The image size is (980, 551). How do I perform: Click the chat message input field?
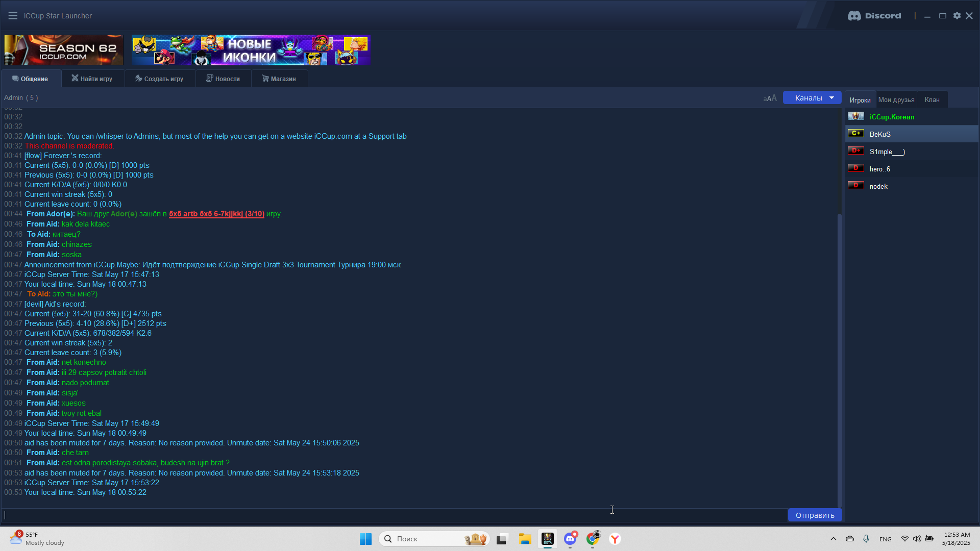[x=394, y=515]
